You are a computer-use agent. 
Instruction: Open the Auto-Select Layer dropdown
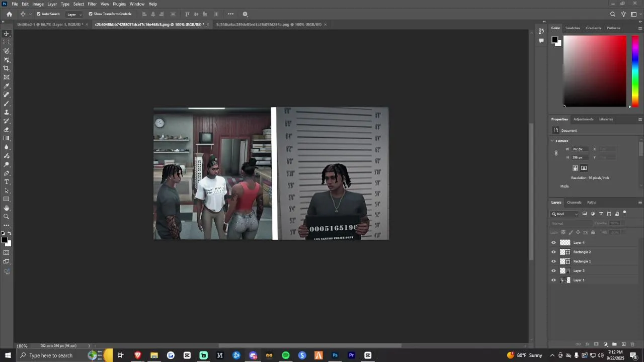pyautogui.click(x=74, y=14)
